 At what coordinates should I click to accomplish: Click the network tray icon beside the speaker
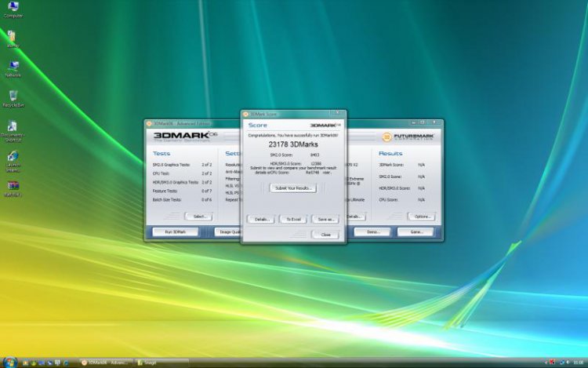(562, 363)
